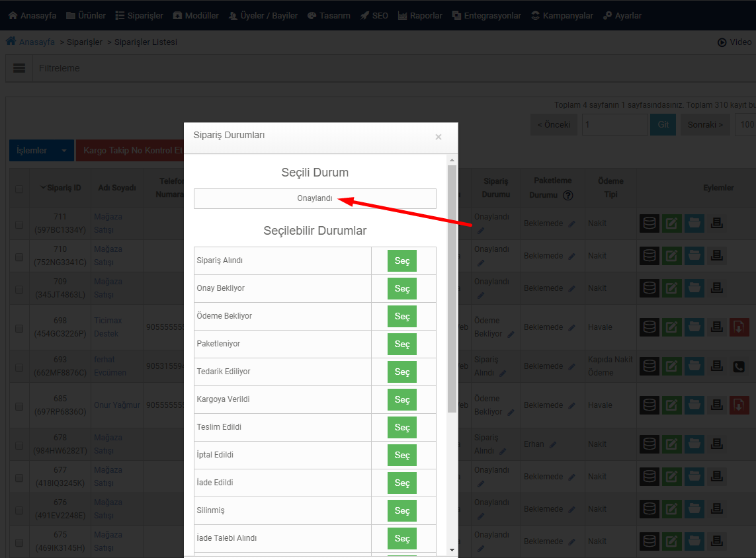Open the page size box showing 100
The width and height of the screenshot is (756, 558).
click(745, 124)
